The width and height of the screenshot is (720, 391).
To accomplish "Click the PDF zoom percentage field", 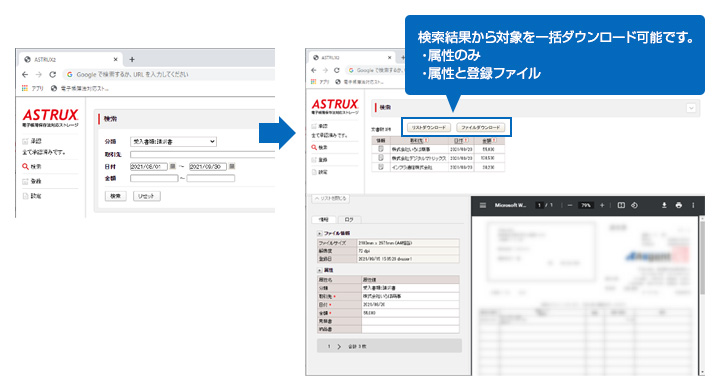I will coord(586,205).
